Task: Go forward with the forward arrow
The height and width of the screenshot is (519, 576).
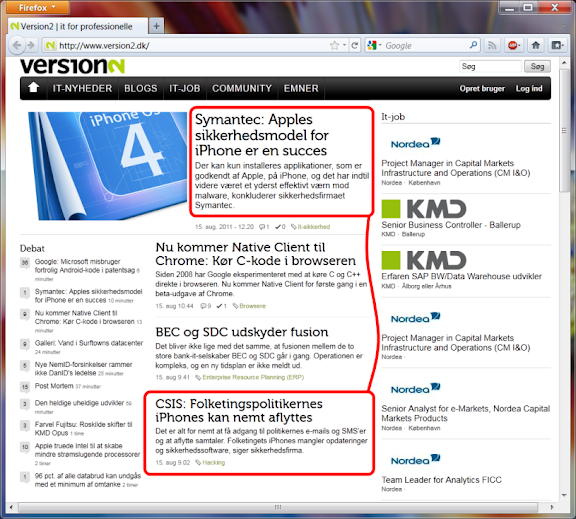Action: pos(31,45)
